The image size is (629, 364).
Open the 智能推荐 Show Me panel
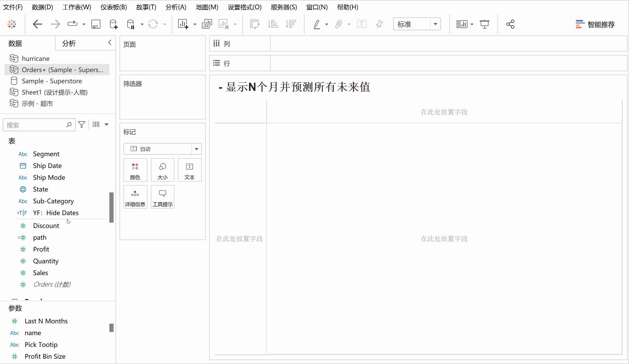595,24
